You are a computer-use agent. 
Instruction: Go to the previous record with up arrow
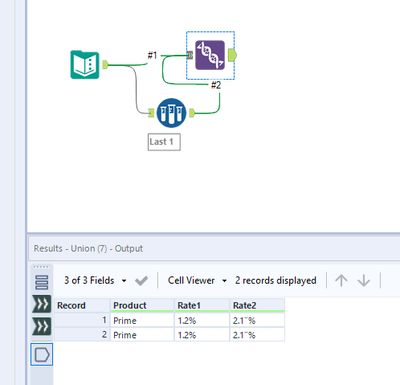[341, 280]
